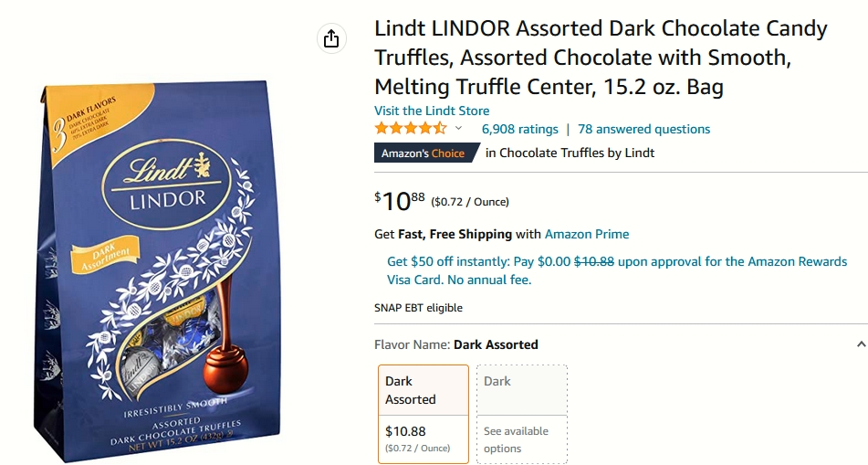Click See available options in Dark swatch
Screen dimensions: 868x465
(516, 439)
